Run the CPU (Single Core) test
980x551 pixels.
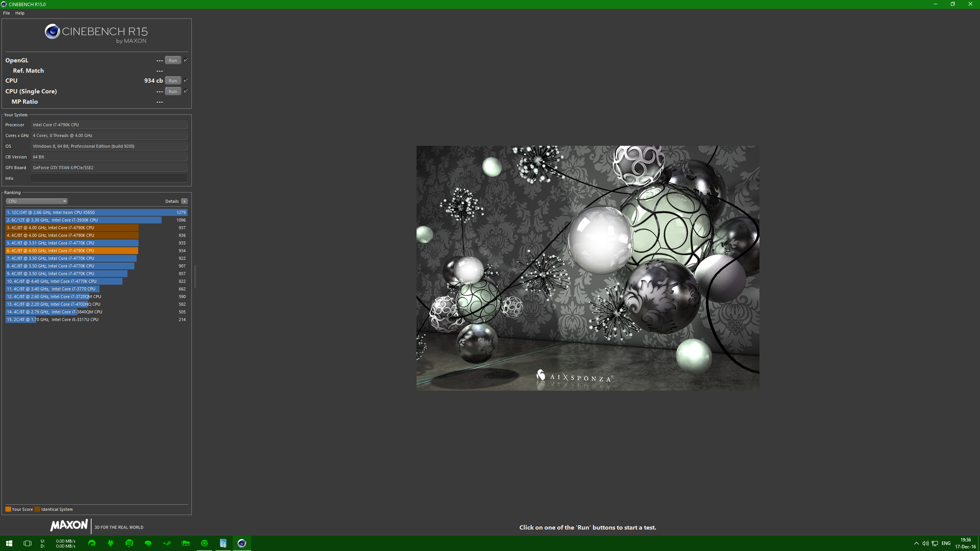tap(173, 91)
